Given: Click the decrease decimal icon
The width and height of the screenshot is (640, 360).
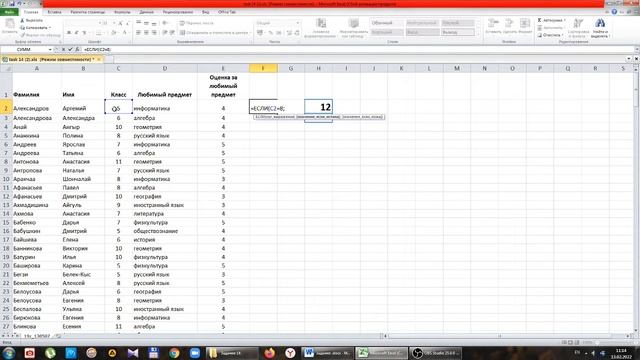Looking at the screenshot, I should tap(297, 33).
